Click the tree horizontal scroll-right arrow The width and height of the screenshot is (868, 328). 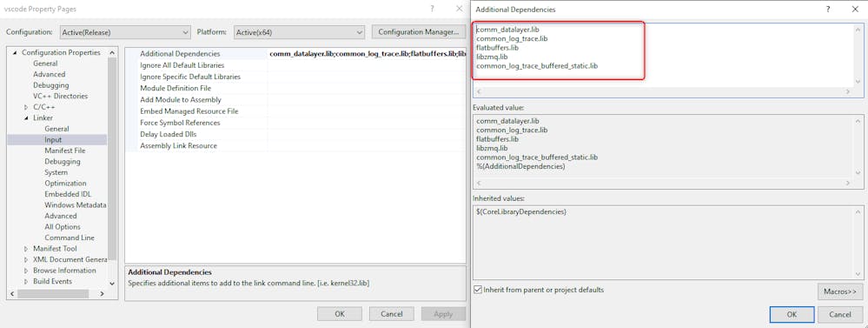[102, 294]
